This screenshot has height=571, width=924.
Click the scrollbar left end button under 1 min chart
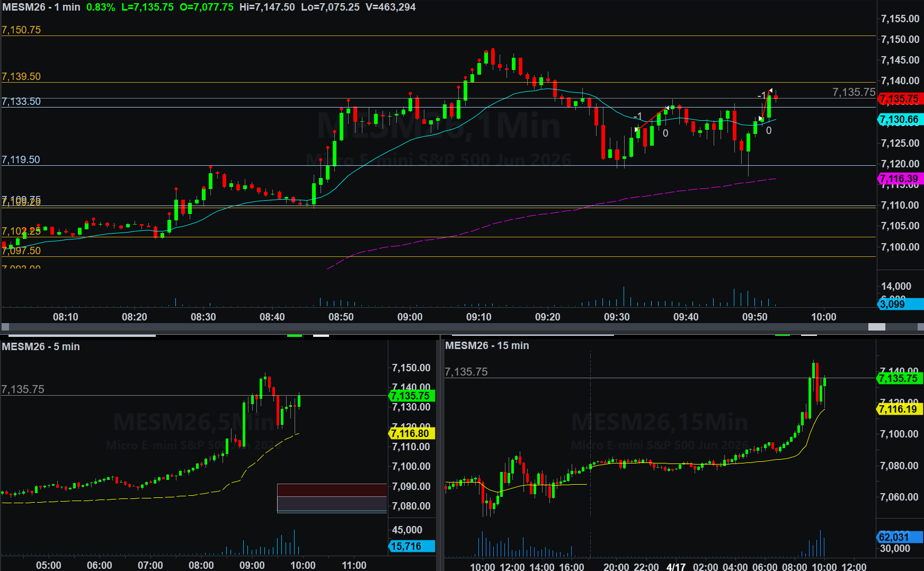[5, 327]
